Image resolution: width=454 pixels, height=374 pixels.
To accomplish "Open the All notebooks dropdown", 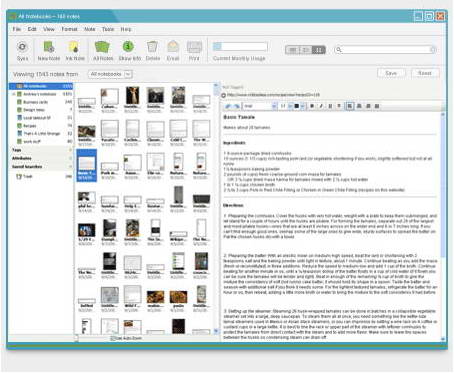I will [110, 74].
